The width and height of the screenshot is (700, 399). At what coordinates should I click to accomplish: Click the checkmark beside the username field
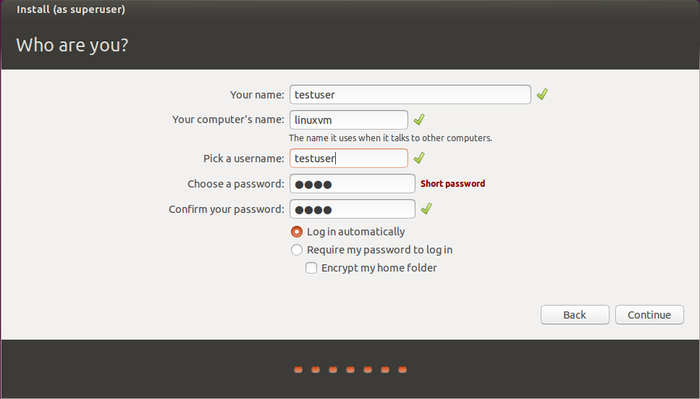[419, 158]
